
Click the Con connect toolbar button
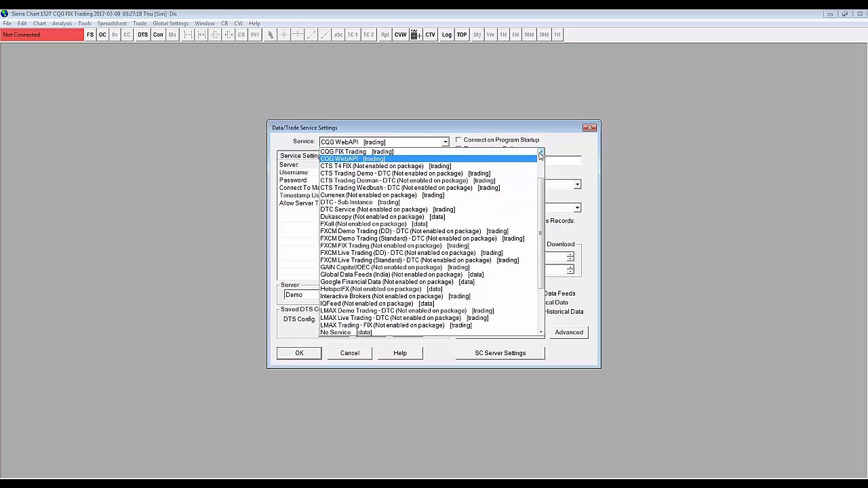click(x=158, y=35)
